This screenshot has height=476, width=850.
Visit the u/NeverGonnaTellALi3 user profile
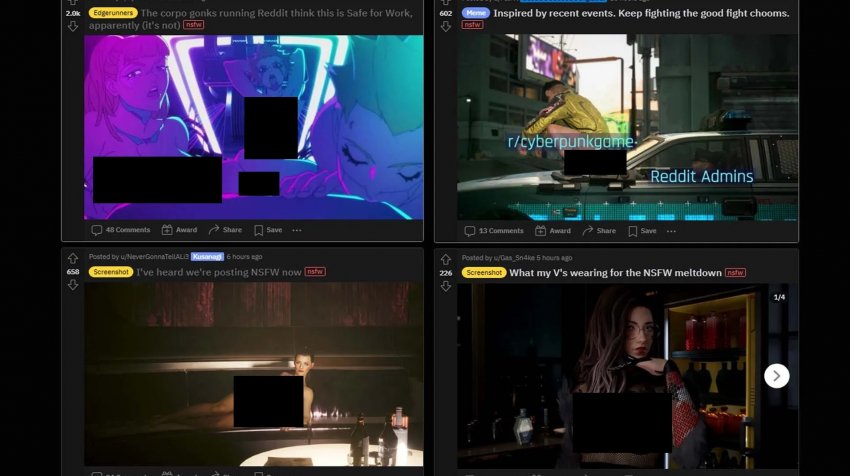(x=152, y=256)
